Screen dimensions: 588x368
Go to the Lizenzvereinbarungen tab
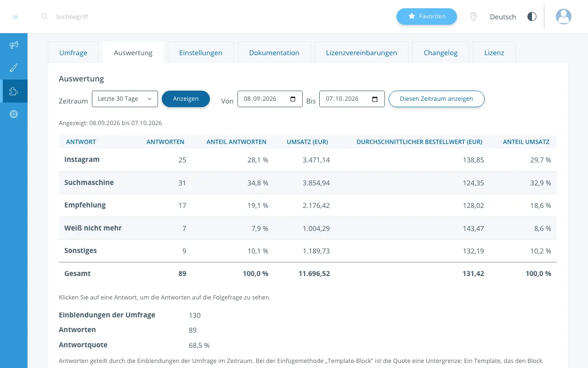coord(362,52)
